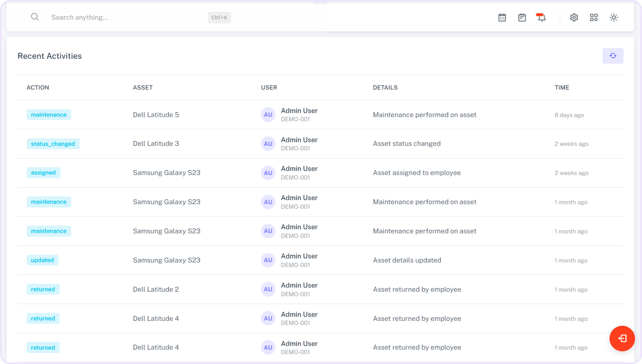Click the red floating logout button

pos(622,338)
